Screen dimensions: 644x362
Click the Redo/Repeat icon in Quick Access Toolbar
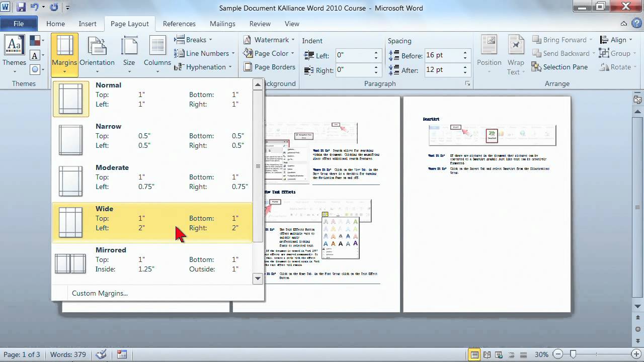click(54, 8)
